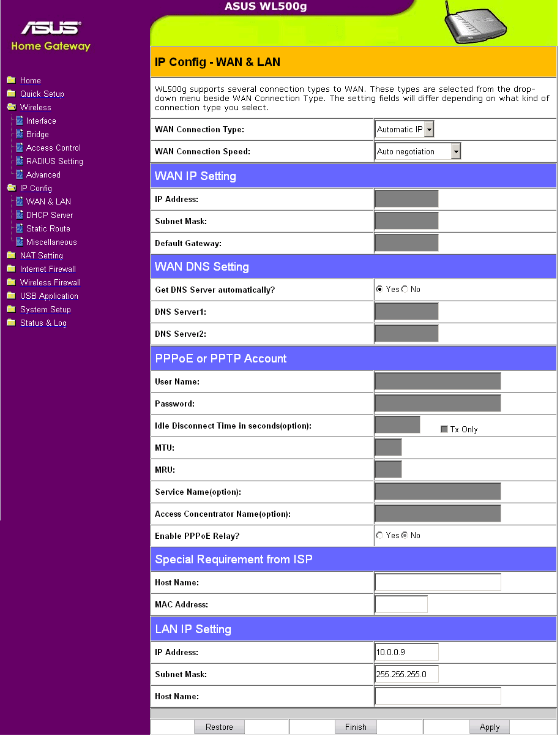The width and height of the screenshot is (560, 747).
Task: Open the Status & Log link
Action: coord(43,323)
